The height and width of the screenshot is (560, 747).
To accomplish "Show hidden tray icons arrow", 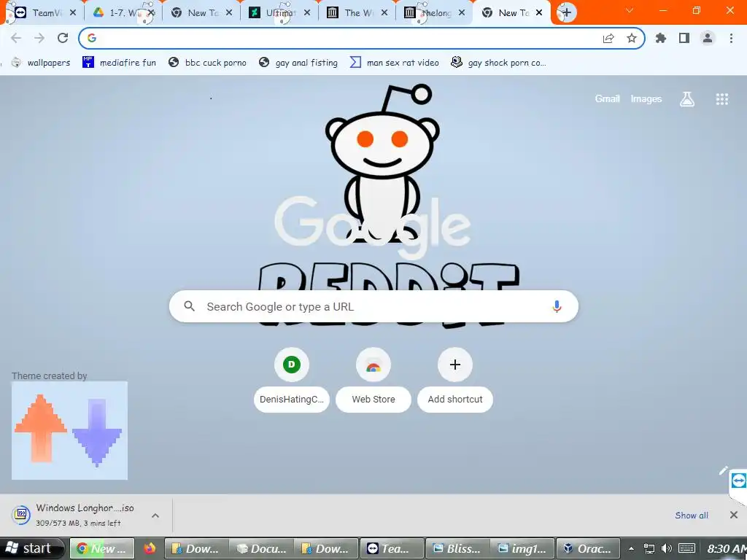I will pyautogui.click(x=631, y=549).
